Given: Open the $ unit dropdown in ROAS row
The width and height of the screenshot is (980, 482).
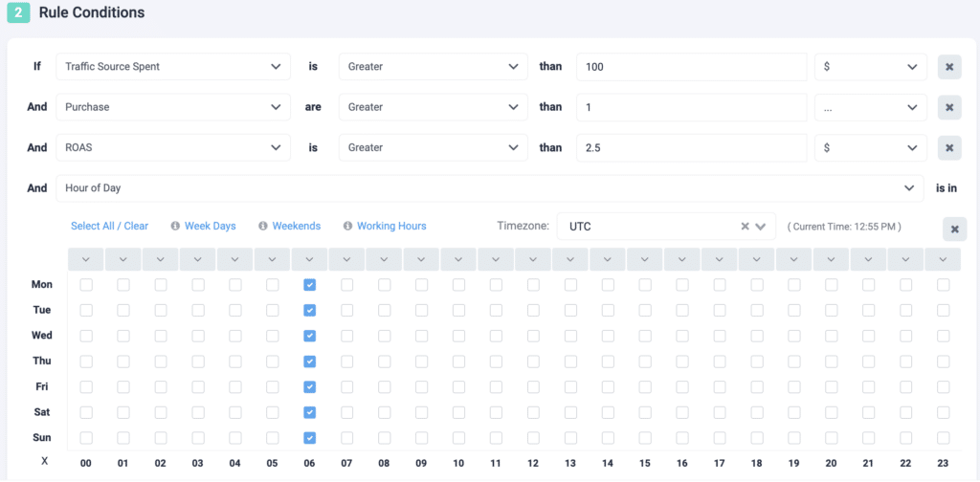Looking at the screenshot, I should tap(871, 148).
